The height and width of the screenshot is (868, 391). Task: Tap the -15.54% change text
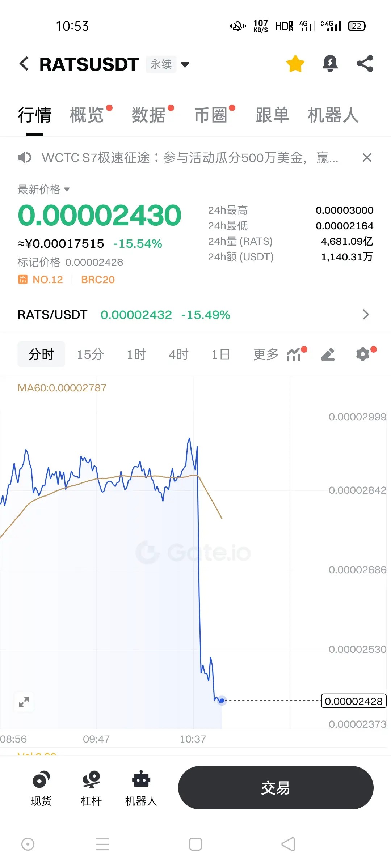pyautogui.click(x=138, y=244)
